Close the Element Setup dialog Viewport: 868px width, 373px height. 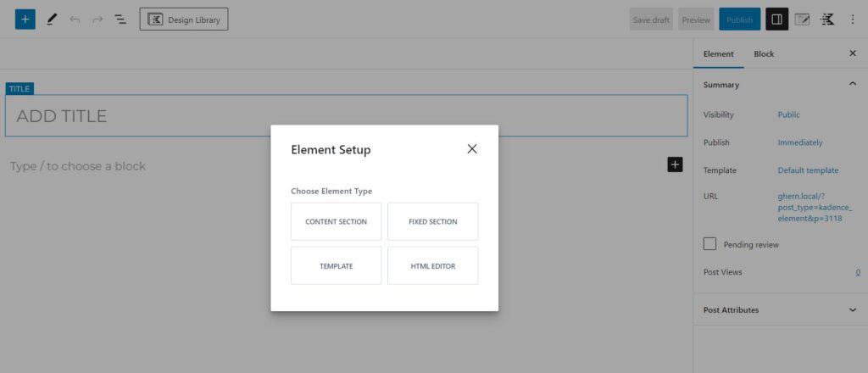471,149
